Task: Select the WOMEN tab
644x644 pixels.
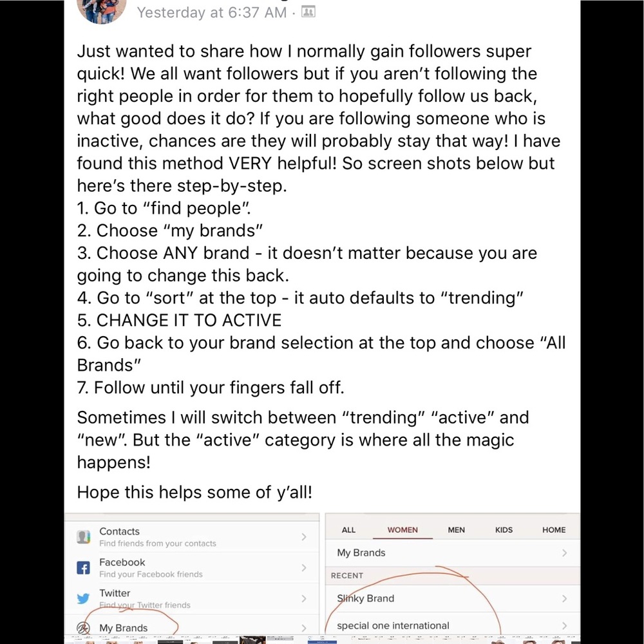Action: [402, 530]
